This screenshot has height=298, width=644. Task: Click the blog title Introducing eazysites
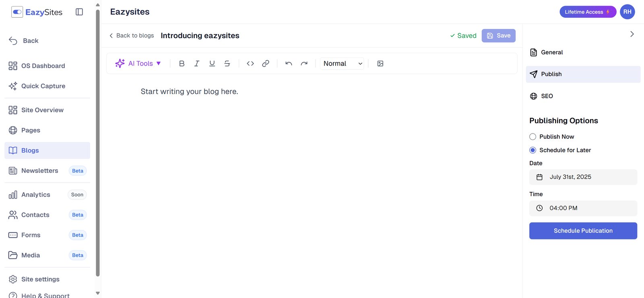click(x=200, y=35)
